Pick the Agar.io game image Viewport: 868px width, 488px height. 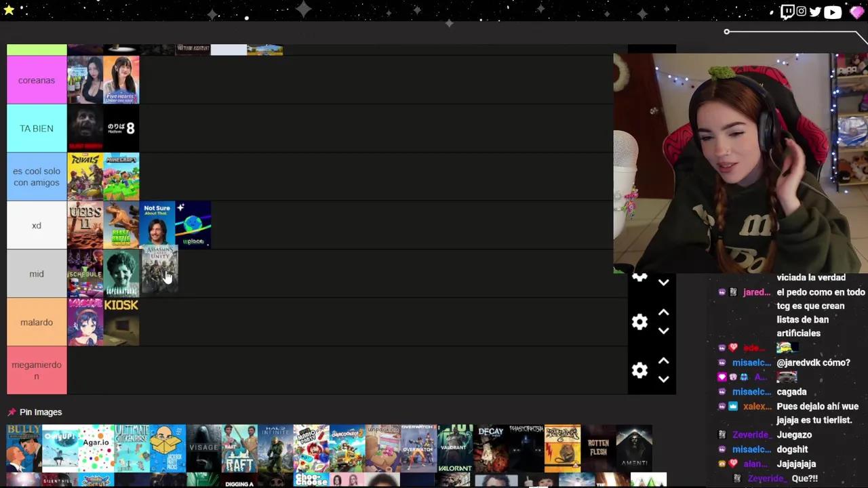96,449
